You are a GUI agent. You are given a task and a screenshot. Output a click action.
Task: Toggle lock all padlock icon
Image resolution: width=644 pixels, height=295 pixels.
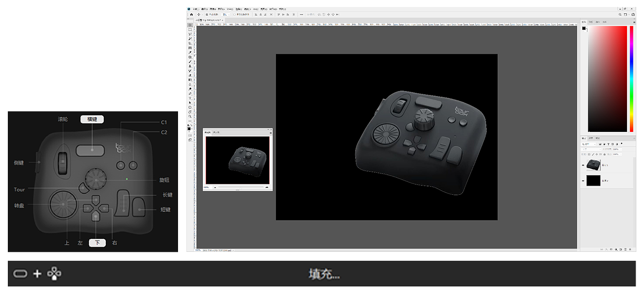point(604,154)
